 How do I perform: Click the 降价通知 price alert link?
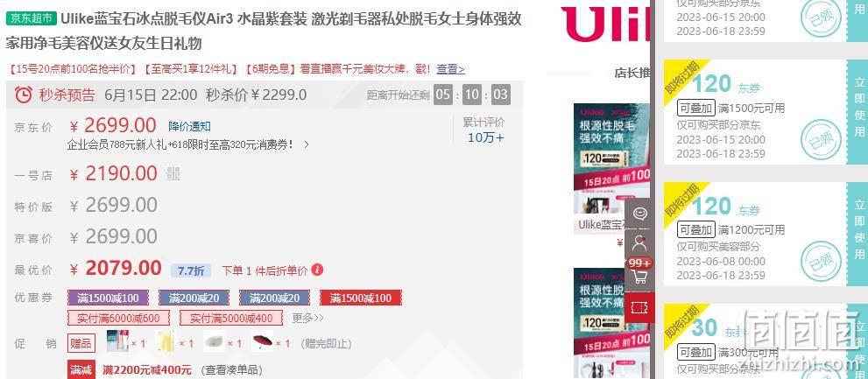point(189,126)
